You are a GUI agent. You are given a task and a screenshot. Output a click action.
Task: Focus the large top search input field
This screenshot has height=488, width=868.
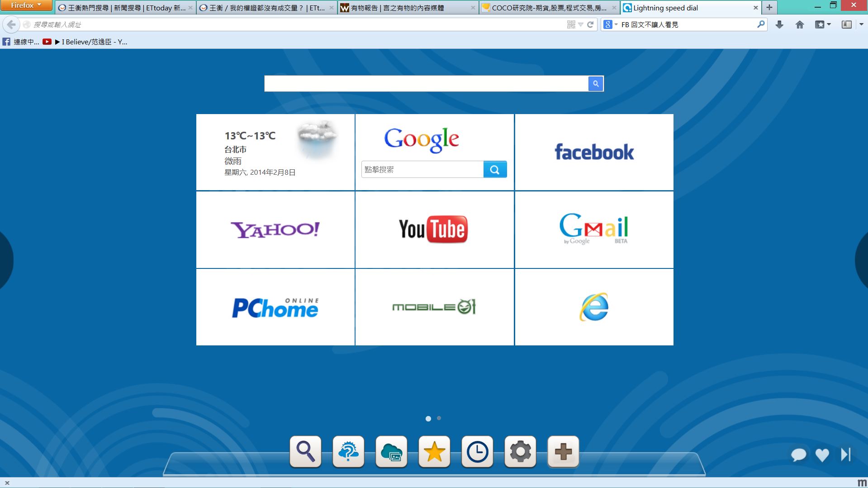pyautogui.click(x=426, y=84)
